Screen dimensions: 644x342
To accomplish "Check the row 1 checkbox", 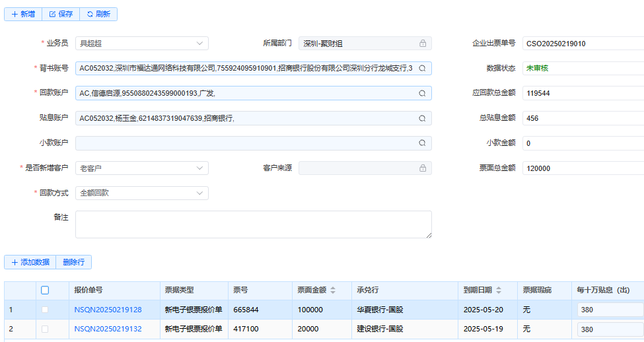I will [x=45, y=310].
